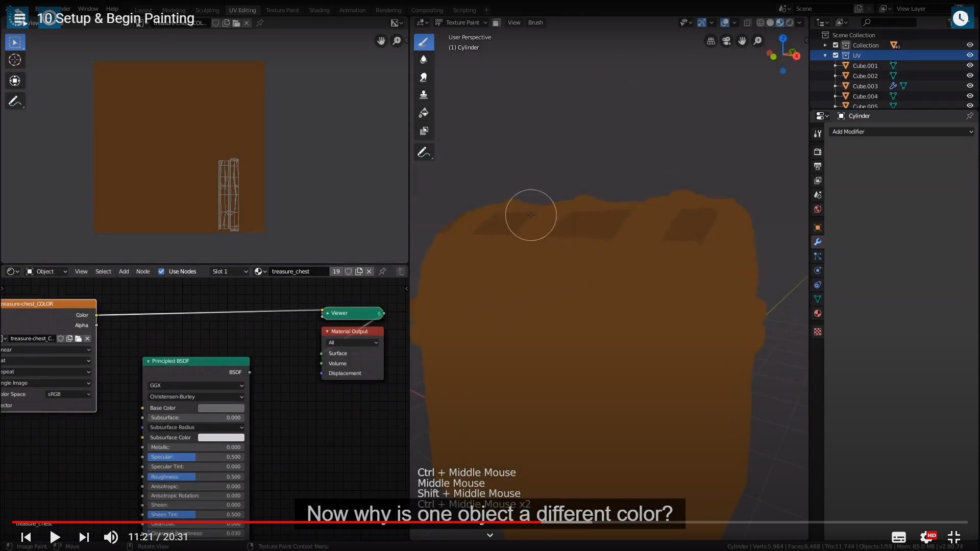980x551 pixels.
Task: Open the GGX distribution dropdown
Action: tap(196, 386)
